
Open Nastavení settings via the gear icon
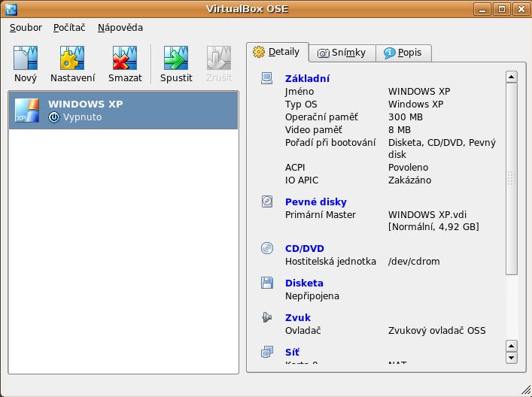coord(72,59)
